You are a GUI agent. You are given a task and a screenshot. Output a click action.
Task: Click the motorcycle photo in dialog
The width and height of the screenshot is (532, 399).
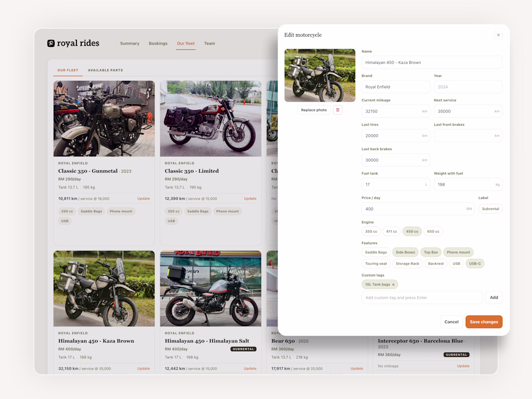320,75
